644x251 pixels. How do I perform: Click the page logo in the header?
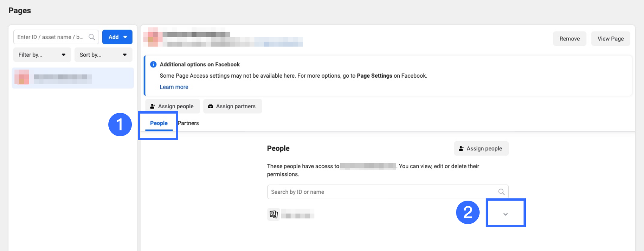[153, 37]
